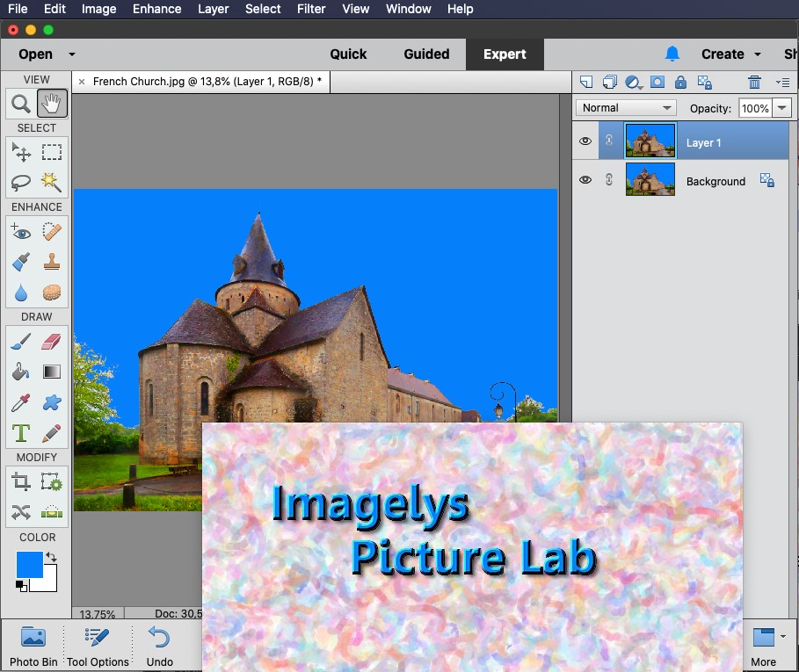Select the Eraser tool
This screenshot has height=672, width=799.
(x=52, y=342)
